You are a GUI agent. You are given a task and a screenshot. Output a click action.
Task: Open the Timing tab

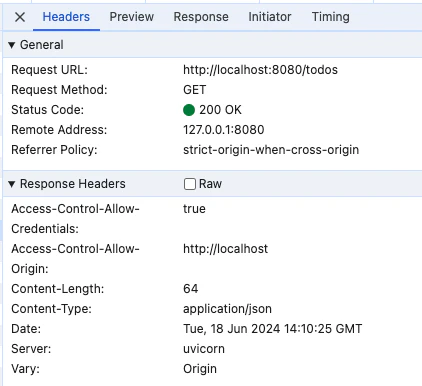pyautogui.click(x=331, y=17)
